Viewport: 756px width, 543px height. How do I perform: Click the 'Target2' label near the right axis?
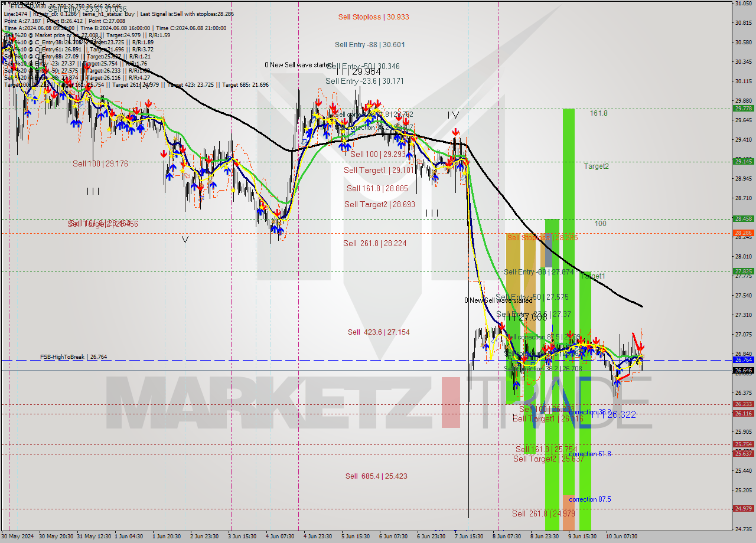pos(597,166)
